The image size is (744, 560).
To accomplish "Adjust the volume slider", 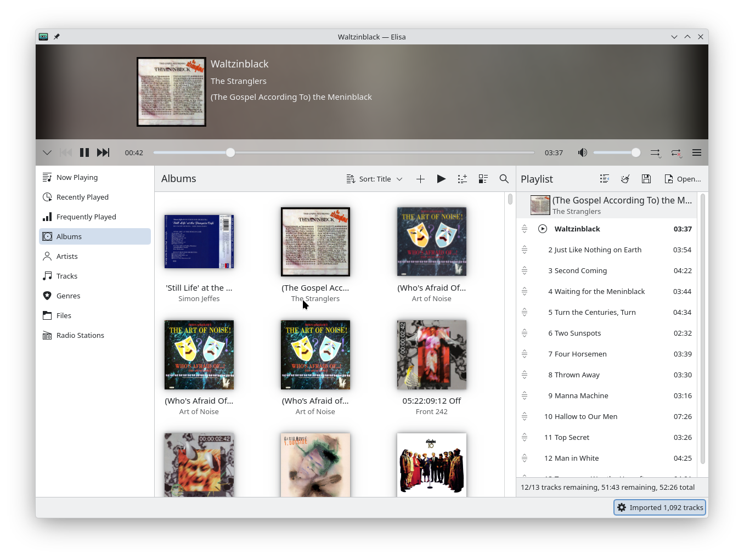I will click(617, 152).
